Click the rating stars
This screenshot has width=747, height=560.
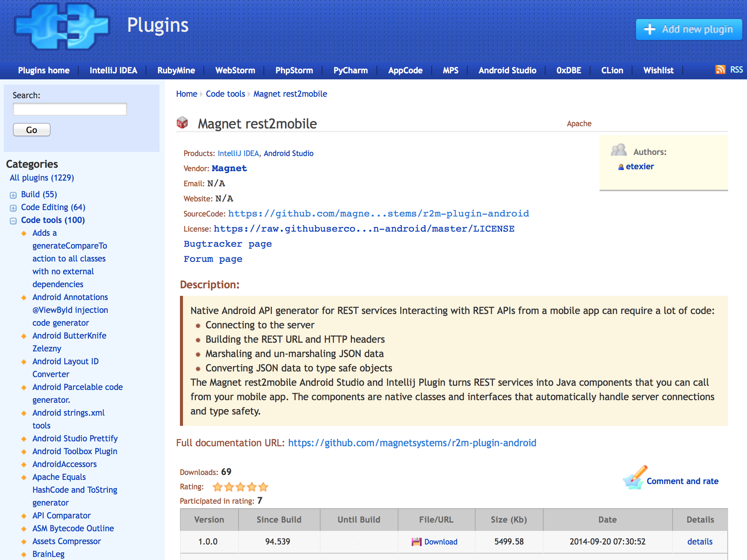240,487
